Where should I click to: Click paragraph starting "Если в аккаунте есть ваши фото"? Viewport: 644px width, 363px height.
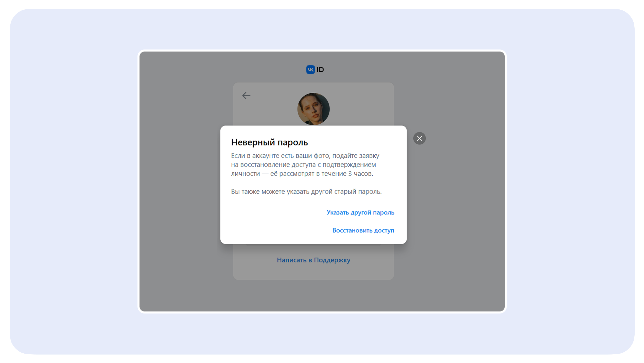coord(305,164)
